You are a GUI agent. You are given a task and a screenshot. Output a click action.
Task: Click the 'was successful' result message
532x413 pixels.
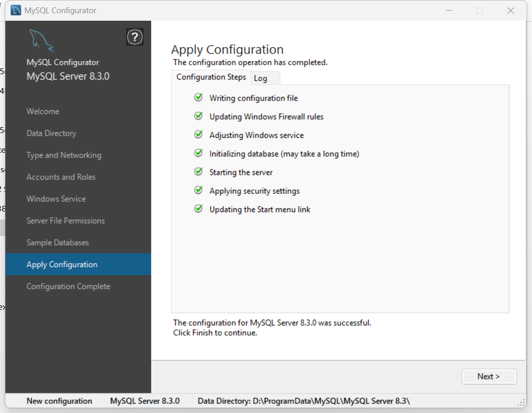[272, 323]
